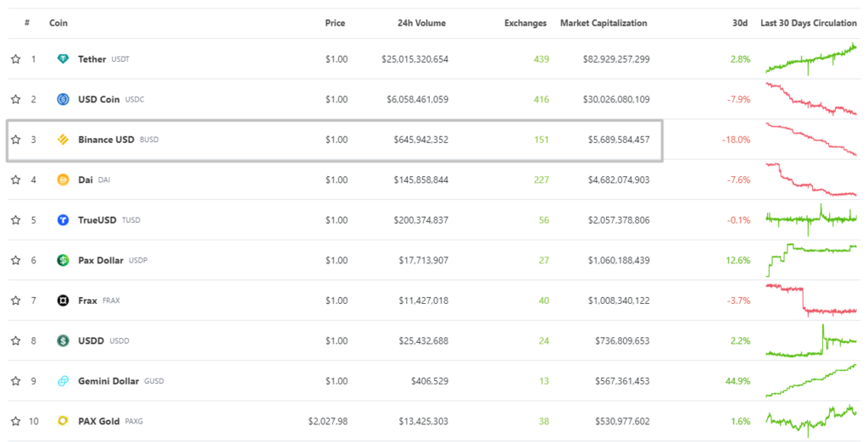This screenshot has height=442, width=868.
Task: Open Gemini Dollar circulation sparkline
Action: pos(811,380)
